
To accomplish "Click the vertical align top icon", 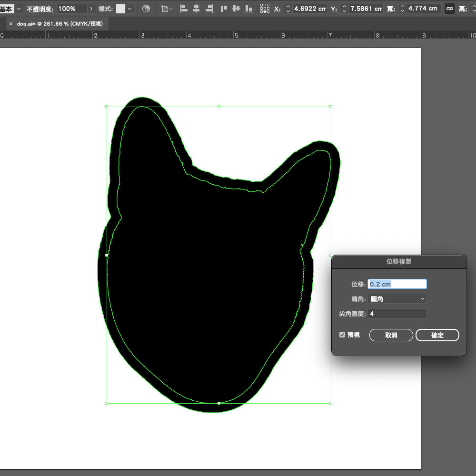I will [224, 9].
